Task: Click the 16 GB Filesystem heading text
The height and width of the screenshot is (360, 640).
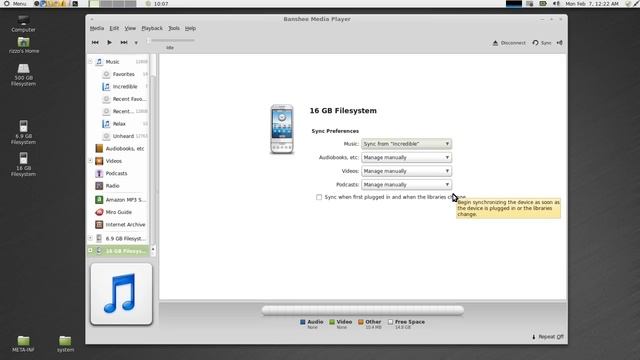Action: click(x=343, y=111)
